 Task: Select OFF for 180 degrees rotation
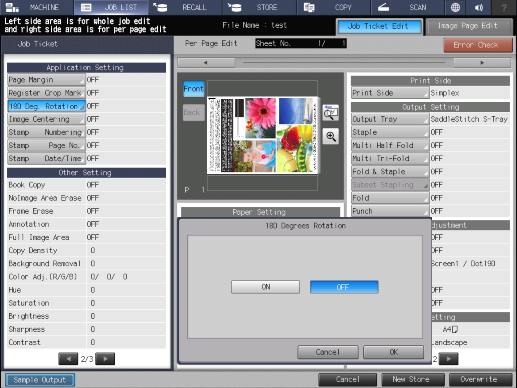[x=344, y=287]
